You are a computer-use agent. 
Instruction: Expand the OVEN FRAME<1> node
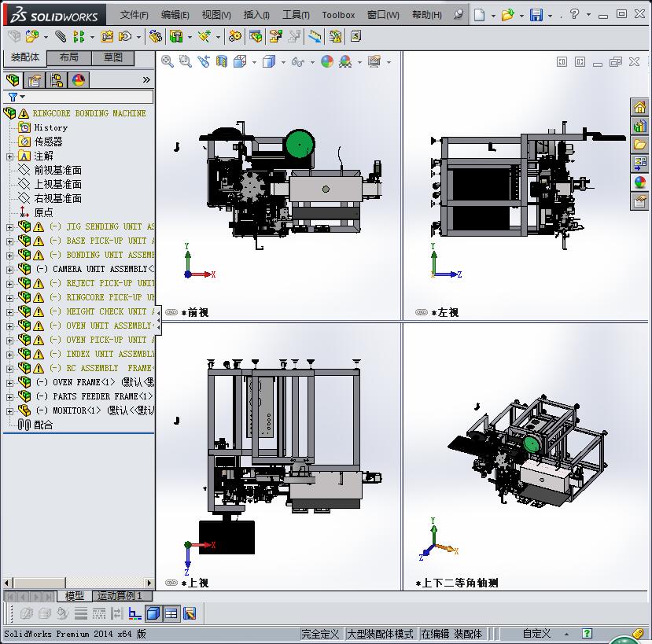pyautogui.click(x=9, y=383)
